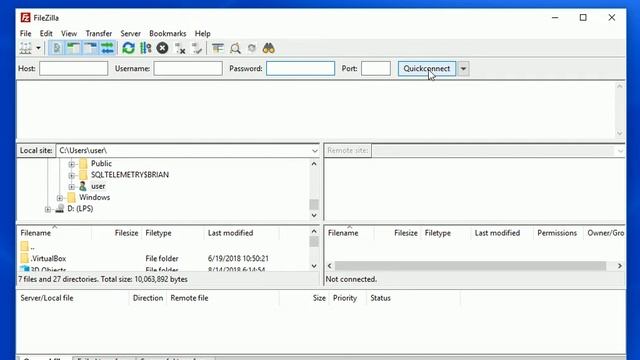Open the View menu
Image resolution: width=640 pixels, height=360 pixels.
tap(69, 33)
